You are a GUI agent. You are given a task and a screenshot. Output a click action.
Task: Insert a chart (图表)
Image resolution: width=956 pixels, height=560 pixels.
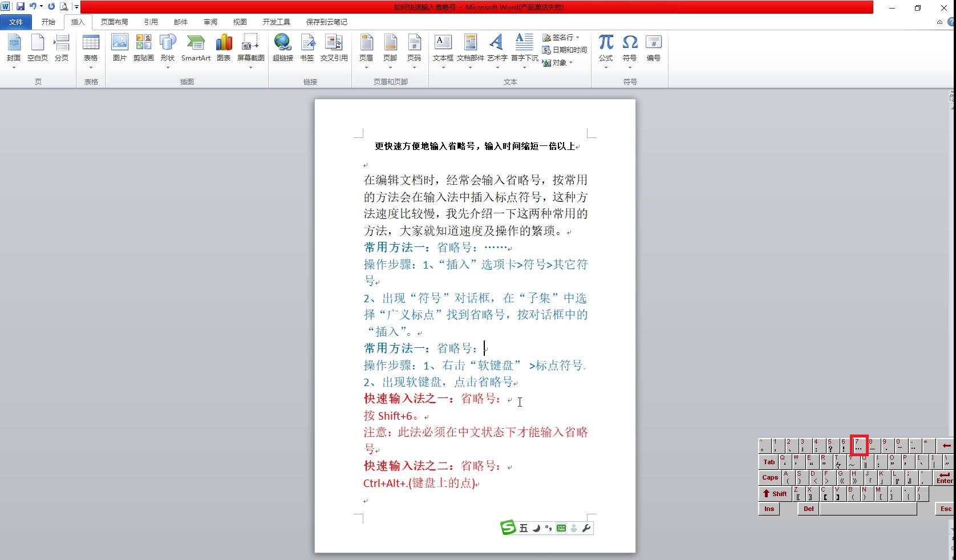[x=224, y=48]
